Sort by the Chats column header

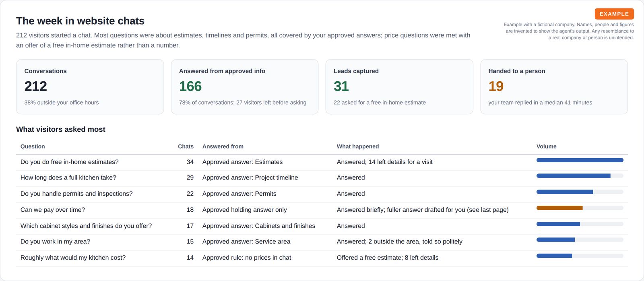(186, 147)
